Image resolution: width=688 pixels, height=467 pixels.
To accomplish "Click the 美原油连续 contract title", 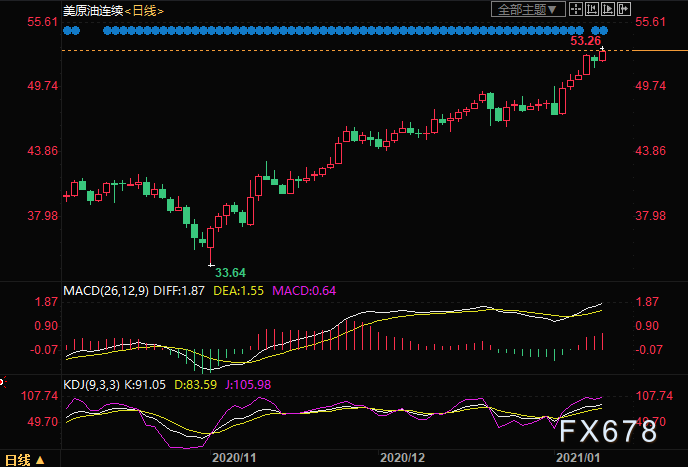I will 93,10.
